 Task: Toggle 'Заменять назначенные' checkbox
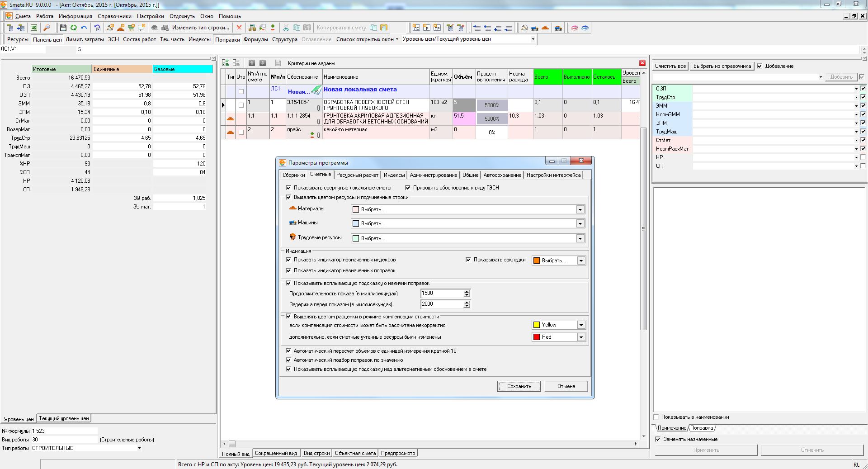pos(658,439)
